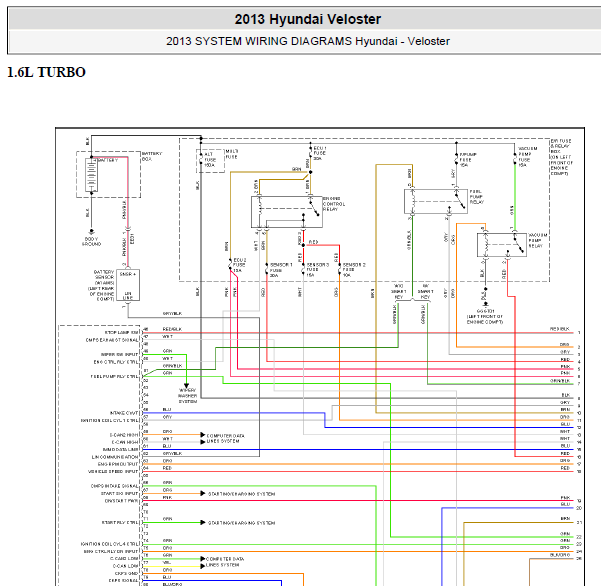Click the 'VACUUM PUMP FUSE 15A' label
Screen dimensions: 601x586
[527, 157]
